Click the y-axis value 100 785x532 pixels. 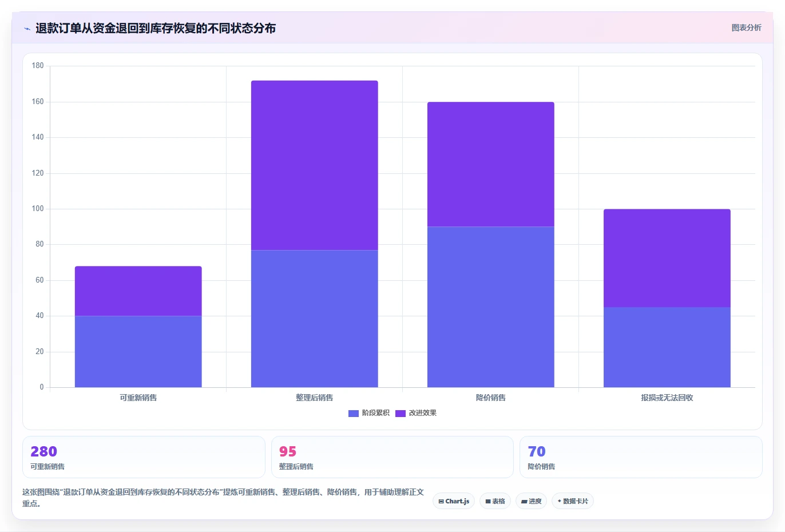[x=38, y=209]
